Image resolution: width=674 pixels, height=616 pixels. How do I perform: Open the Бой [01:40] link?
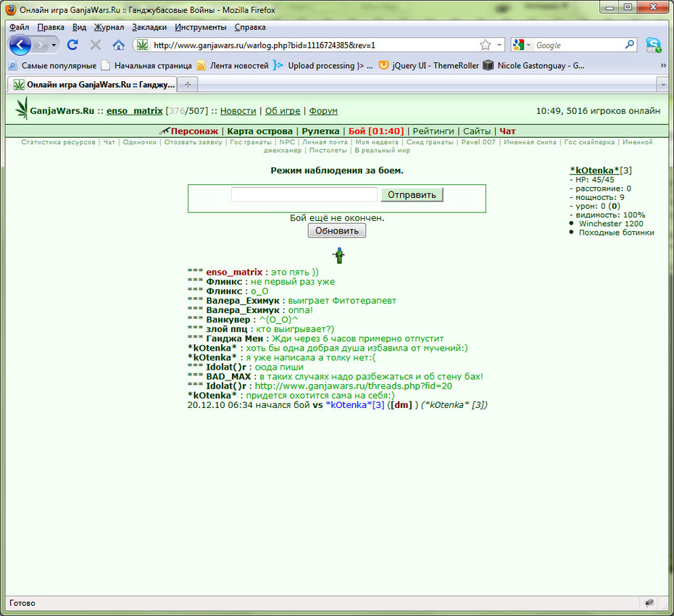click(x=376, y=131)
